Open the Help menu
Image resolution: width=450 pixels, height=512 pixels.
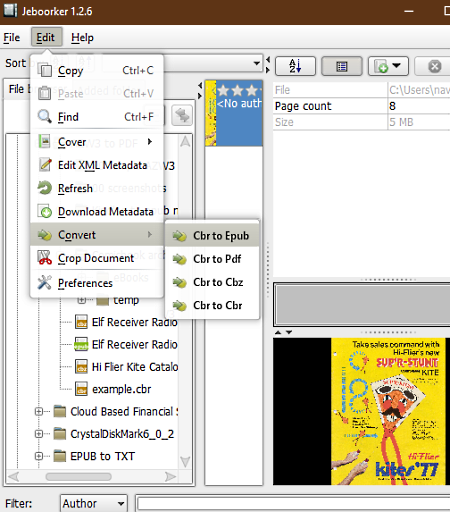tap(82, 37)
